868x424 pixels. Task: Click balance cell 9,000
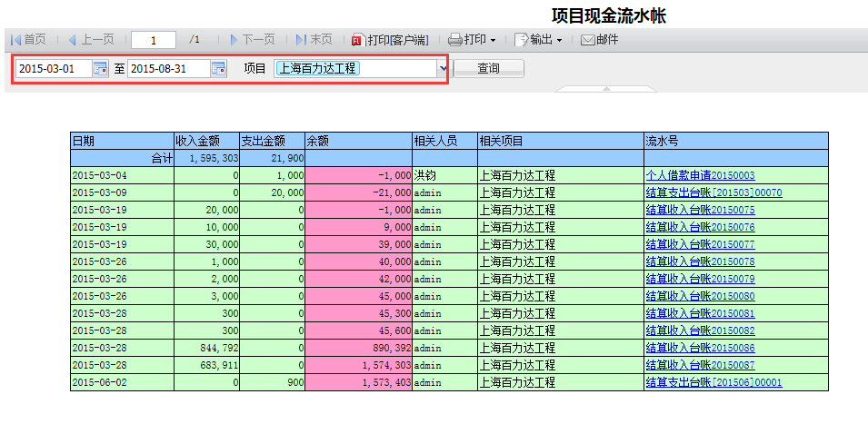[358, 227]
